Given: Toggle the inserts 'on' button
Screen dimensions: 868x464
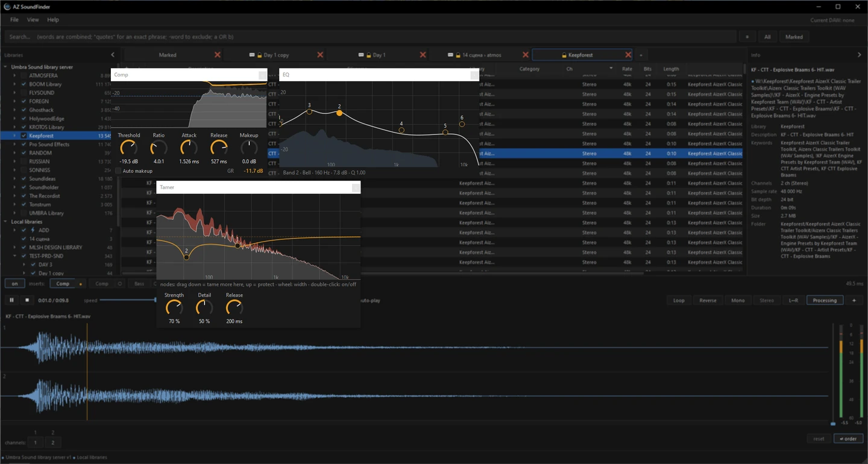Looking at the screenshot, I should 14,284.
